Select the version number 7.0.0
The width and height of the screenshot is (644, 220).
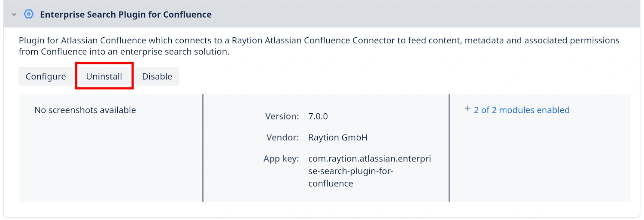tap(318, 116)
